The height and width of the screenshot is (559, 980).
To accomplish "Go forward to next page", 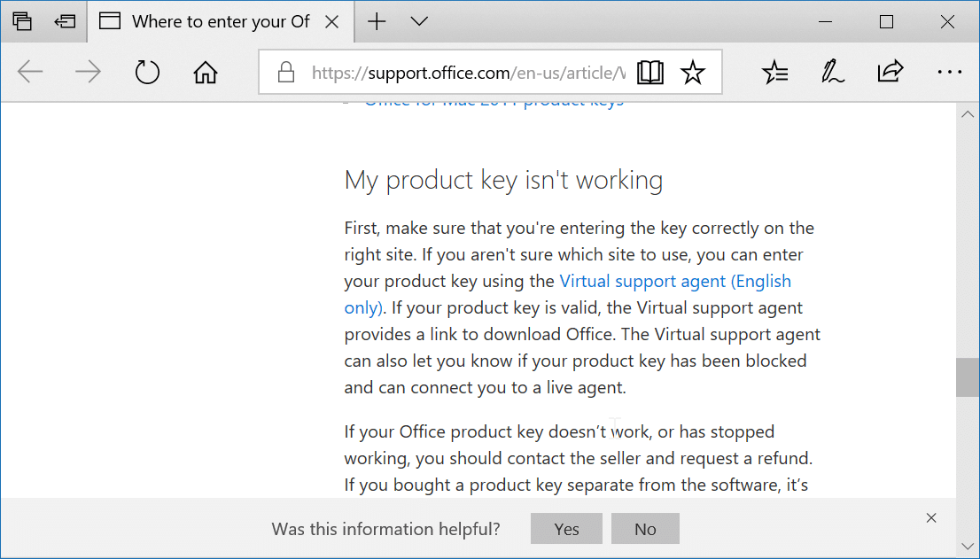I will pyautogui.click(x=88, y=73).
